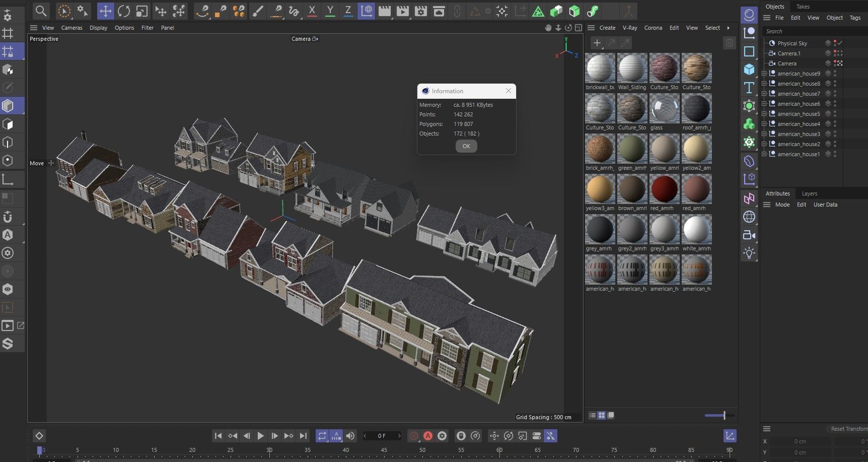Select the Text spline tool icon
Image resolution: width=868 pixels, height=462 pixels.
click(749, 88)
